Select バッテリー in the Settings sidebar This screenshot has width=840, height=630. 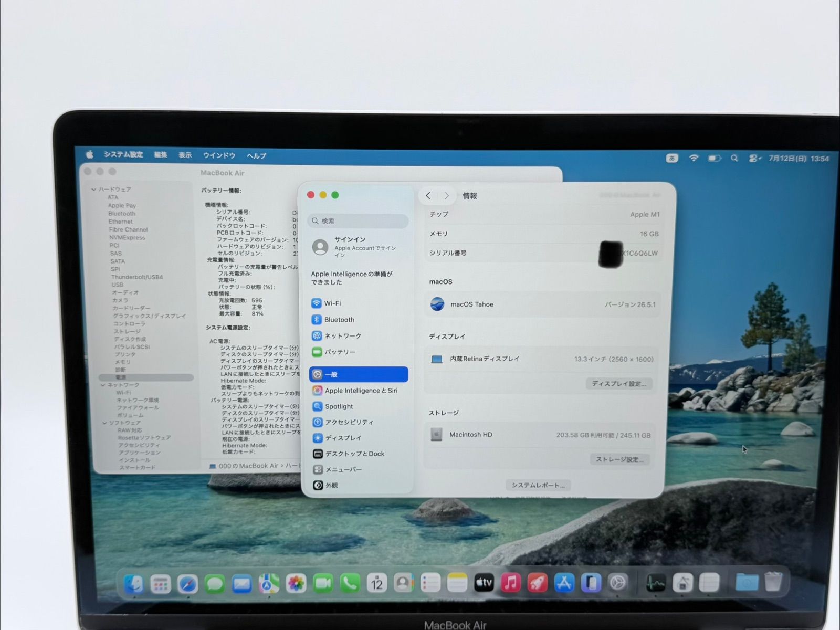click(359, 352)
